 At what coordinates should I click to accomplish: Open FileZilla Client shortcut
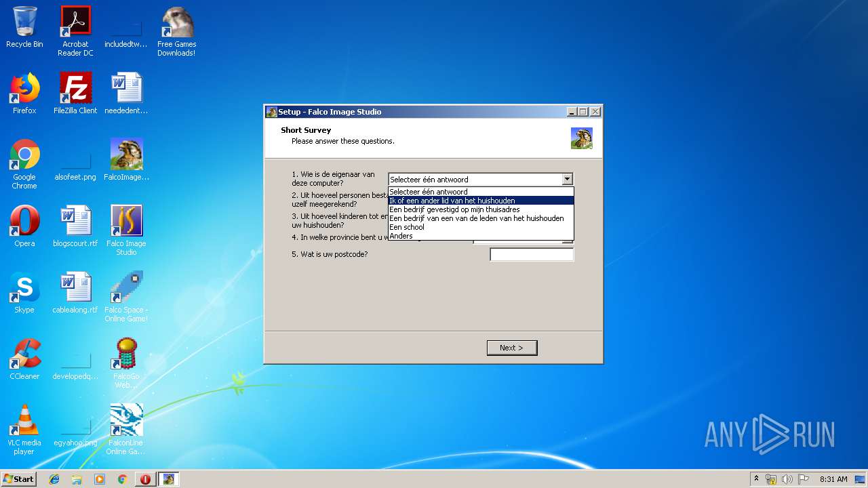coord(75,94)
